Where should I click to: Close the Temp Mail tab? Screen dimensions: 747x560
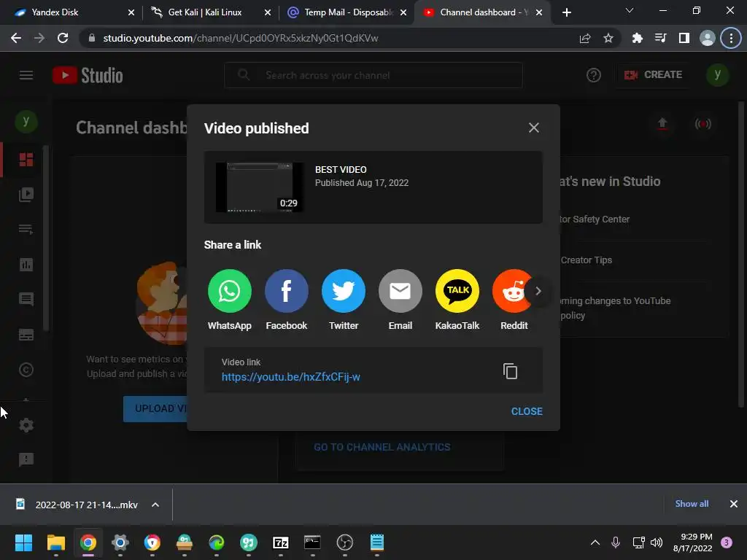point(403,12)
